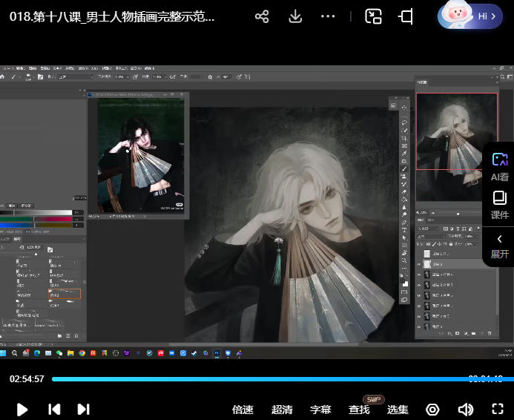The height and width of the screenshot is (420, 514).
Task: Click the circular target icon beside 选集
Action: pos(432,409)
